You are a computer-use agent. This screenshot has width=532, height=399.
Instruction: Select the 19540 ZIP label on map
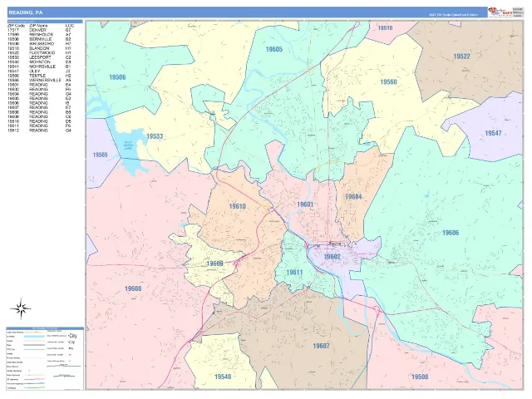click(223, 377)
